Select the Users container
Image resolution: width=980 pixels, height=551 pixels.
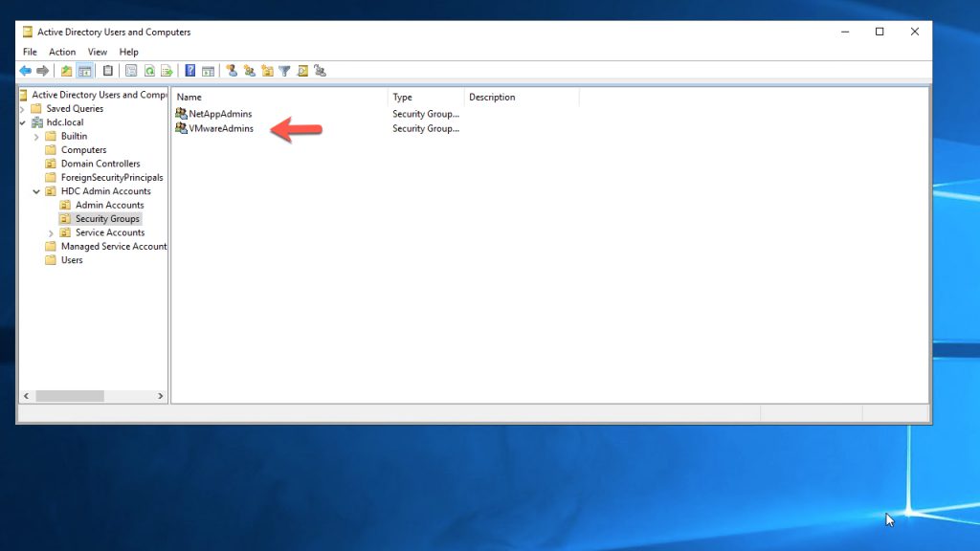coord(72,260)
